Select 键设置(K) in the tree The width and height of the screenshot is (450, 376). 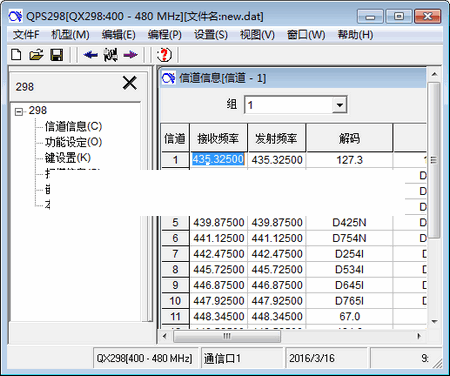point(68,158)
